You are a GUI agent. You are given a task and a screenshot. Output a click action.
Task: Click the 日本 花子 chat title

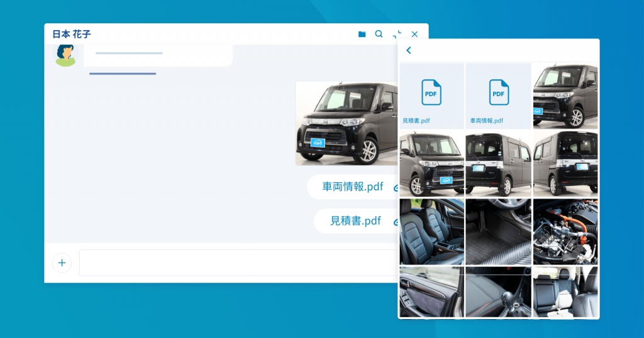point(72,34)
